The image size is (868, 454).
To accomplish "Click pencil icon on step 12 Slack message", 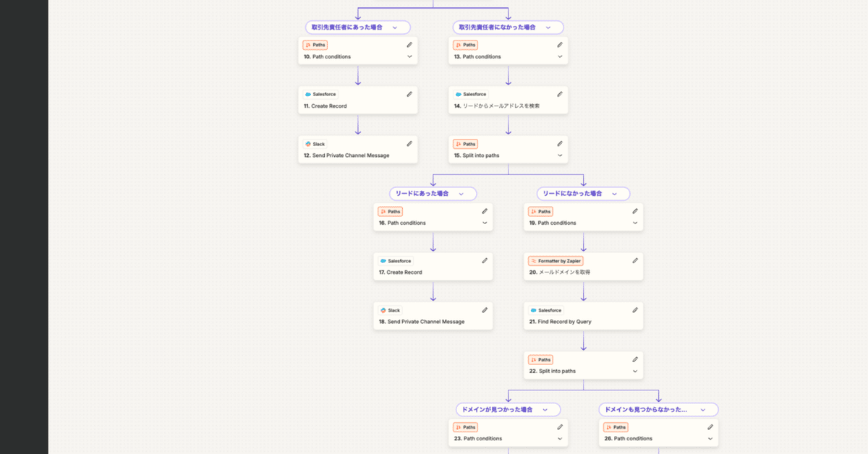I will point(409,144).
